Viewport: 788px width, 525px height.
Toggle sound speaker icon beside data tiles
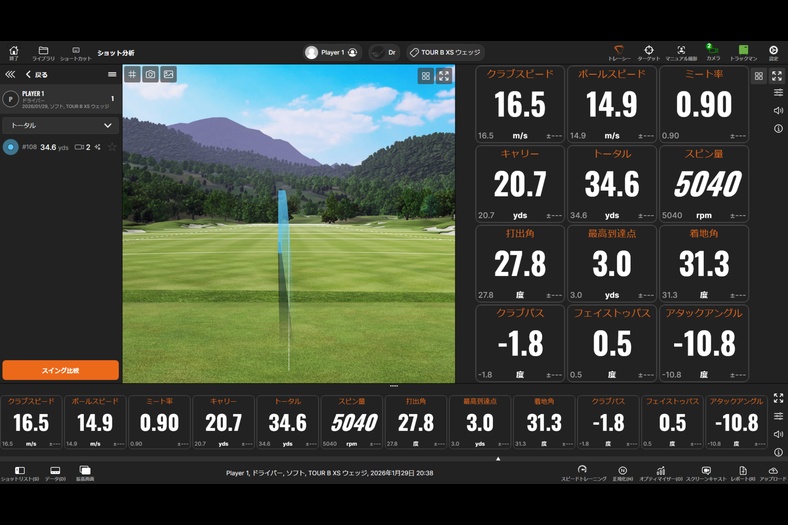point(778,110)
